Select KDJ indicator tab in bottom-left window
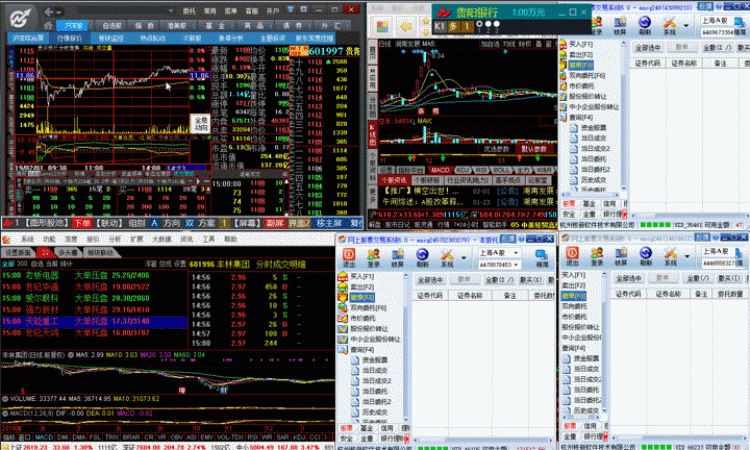Image resolution: width=750 pixels, height=450 pixels. click(299, 437)
